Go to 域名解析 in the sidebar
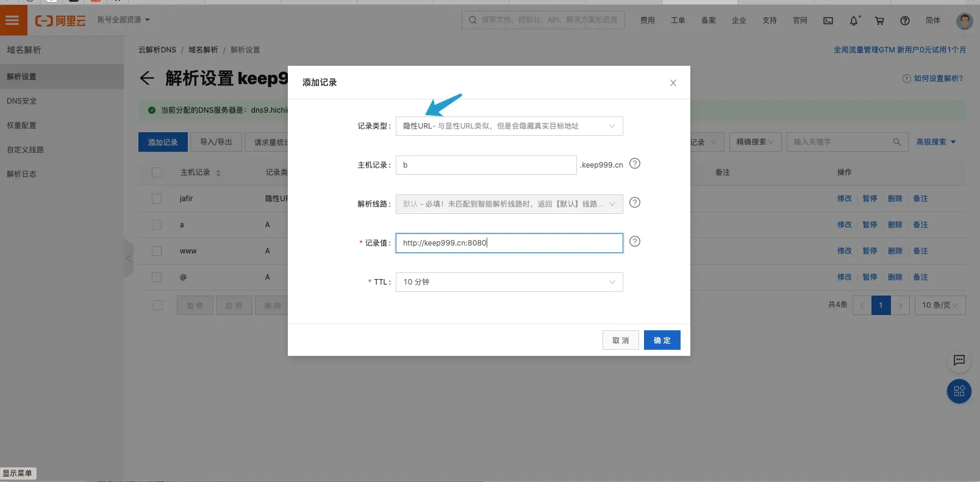This screenshot has height=482, width=980. pos(24,50)
